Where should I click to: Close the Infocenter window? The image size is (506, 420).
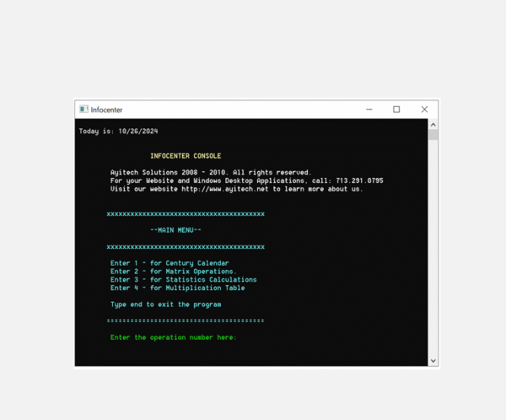pyautogui.click(x=424, y=110)
